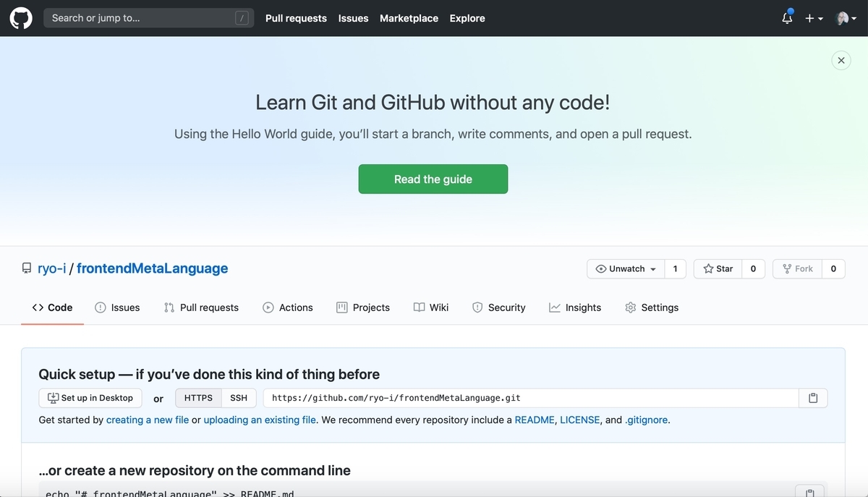Select the SSH clone option
868x497 pixels.
[239, 398]
